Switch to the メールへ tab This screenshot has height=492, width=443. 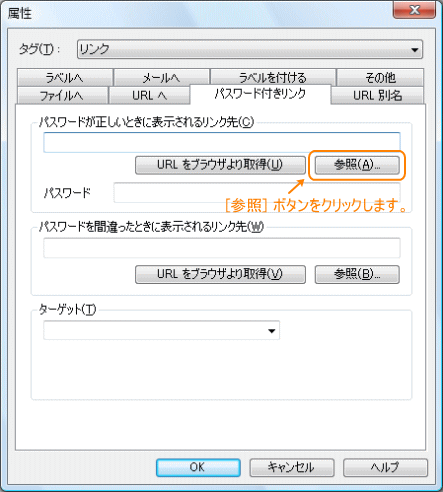(162, 77)
